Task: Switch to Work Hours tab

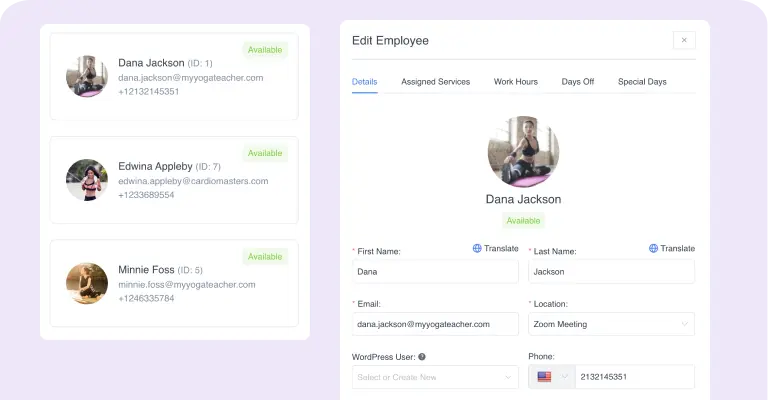Action: (516, 82)
